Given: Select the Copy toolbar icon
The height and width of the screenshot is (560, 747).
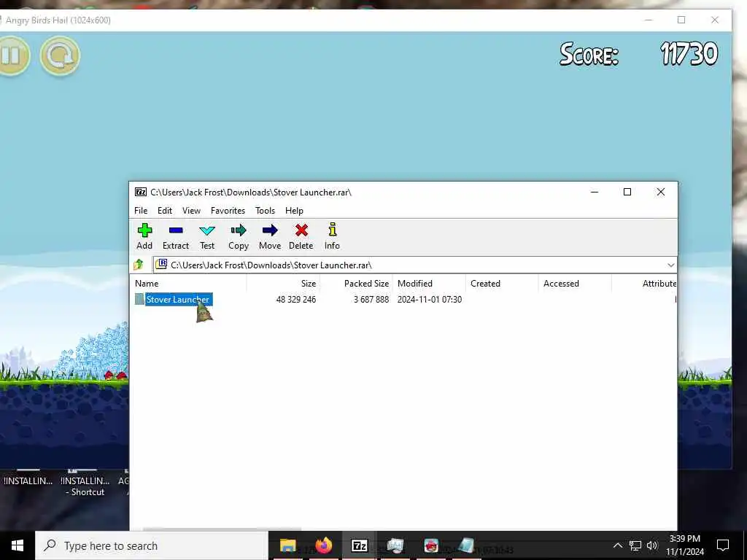Looking at the screenshot, I should pos(239,237).
